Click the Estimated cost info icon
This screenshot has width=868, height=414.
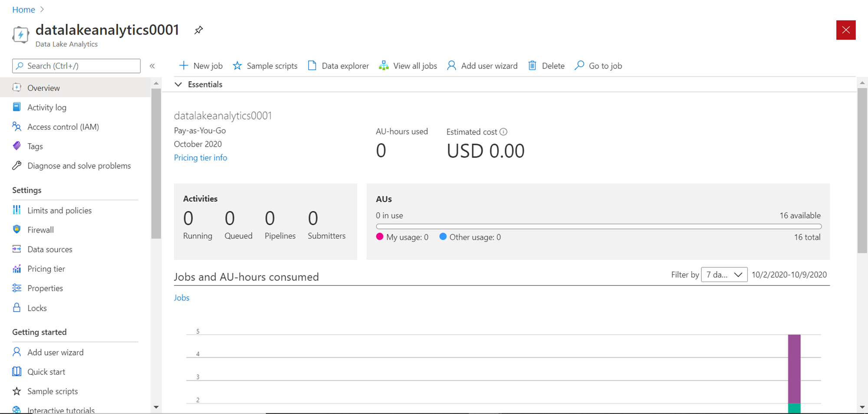click(503, 132)
